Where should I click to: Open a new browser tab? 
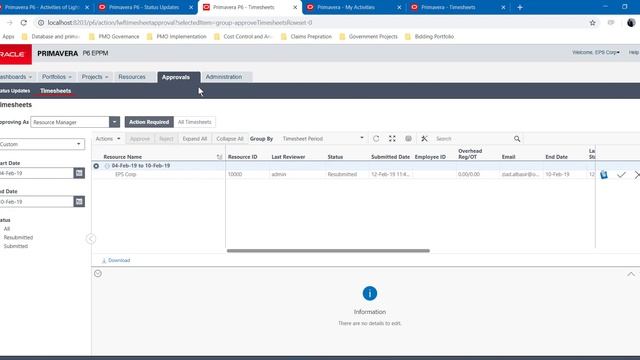click(520, 7)
